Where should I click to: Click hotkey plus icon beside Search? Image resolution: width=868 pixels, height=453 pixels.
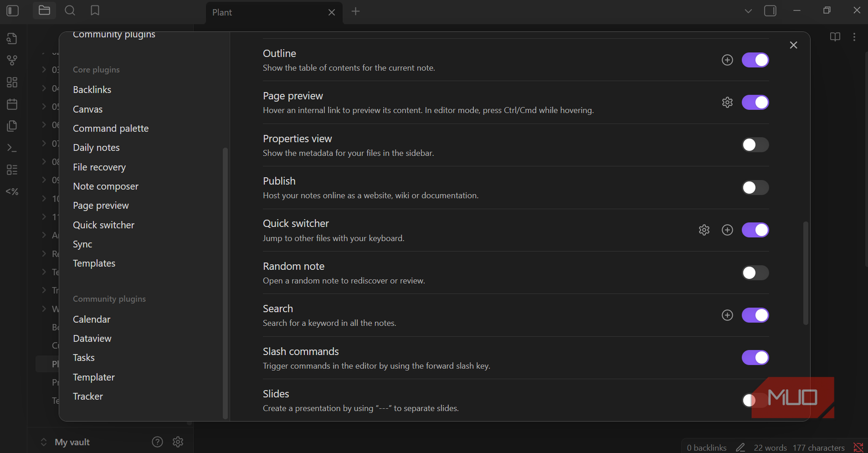[727, 315]
